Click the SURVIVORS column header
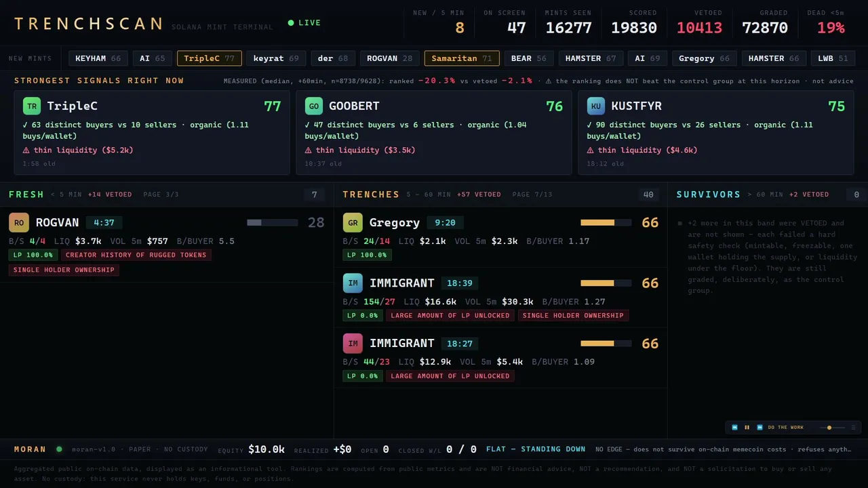 (x=709, y=195)
